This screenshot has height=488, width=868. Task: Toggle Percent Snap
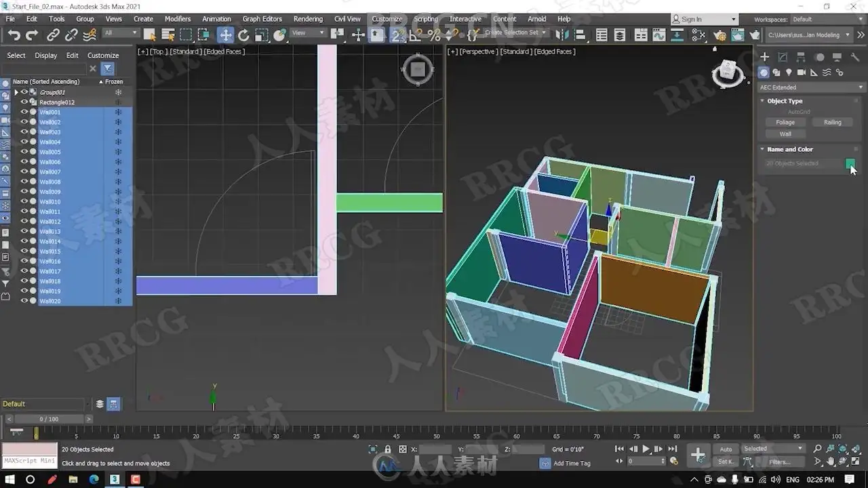point(434,35)
